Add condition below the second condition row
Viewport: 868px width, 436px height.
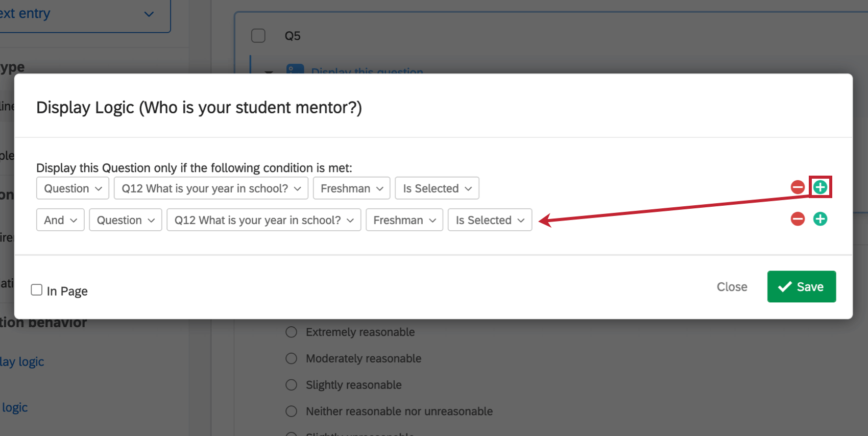pyautogui.click(x=820, y=219)
